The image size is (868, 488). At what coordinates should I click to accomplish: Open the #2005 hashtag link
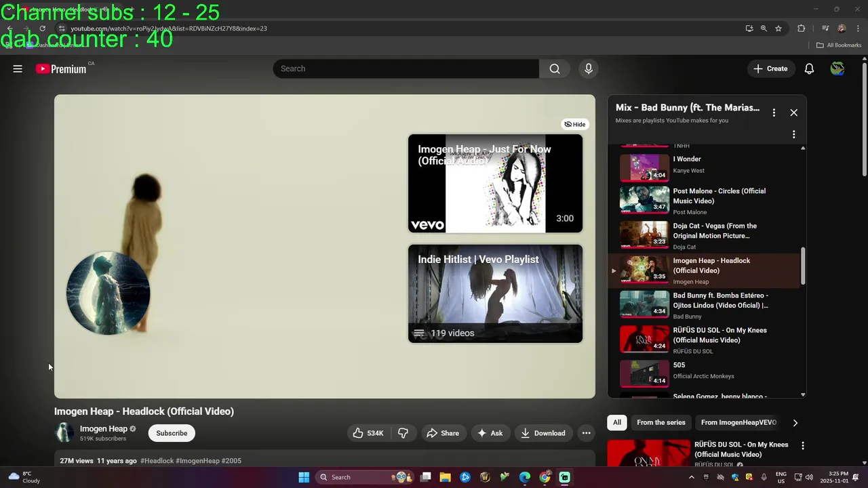click(231, 461)
